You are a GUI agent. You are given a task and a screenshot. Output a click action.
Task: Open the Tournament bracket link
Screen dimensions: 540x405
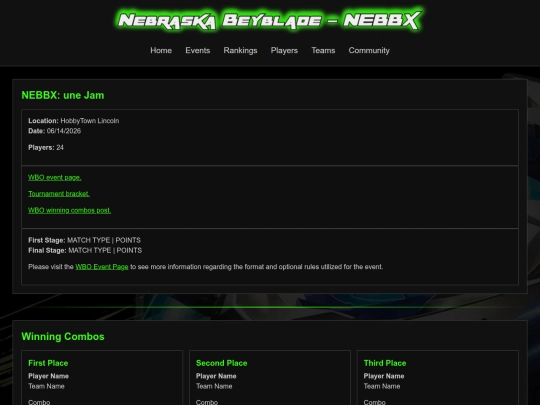pyautogui.click(x=59, y=194)
